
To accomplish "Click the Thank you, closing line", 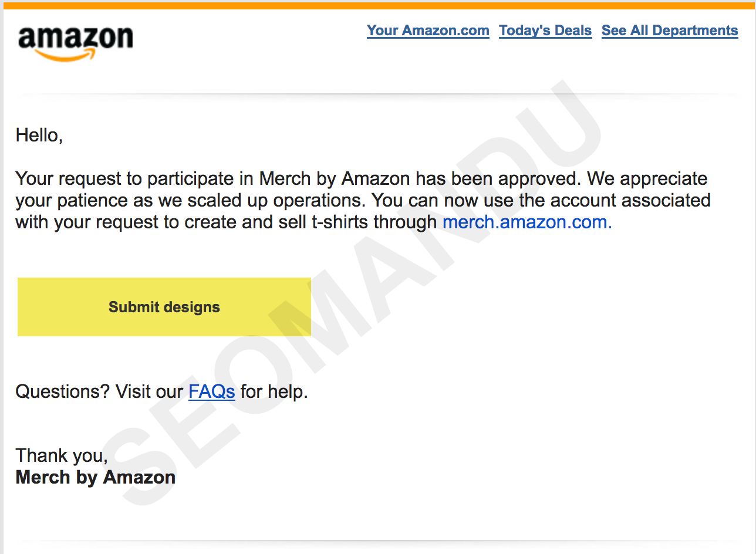I will (x=62, y=455).
